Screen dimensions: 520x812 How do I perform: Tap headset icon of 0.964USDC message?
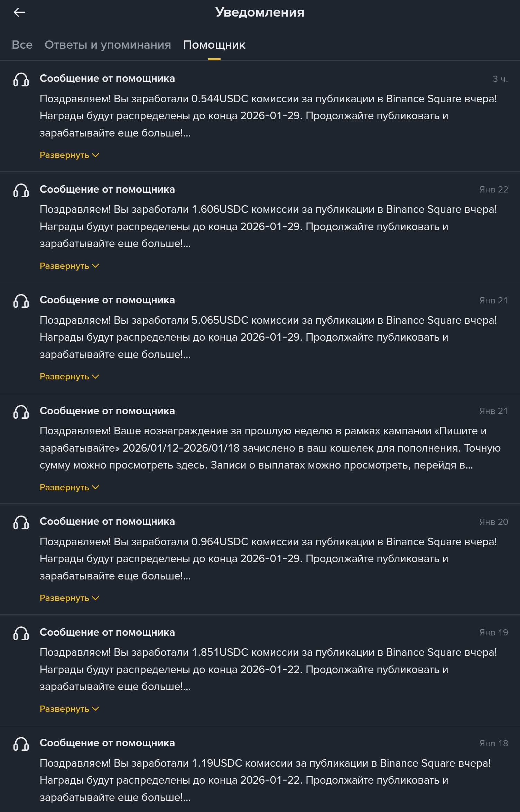tap(21, 522)
